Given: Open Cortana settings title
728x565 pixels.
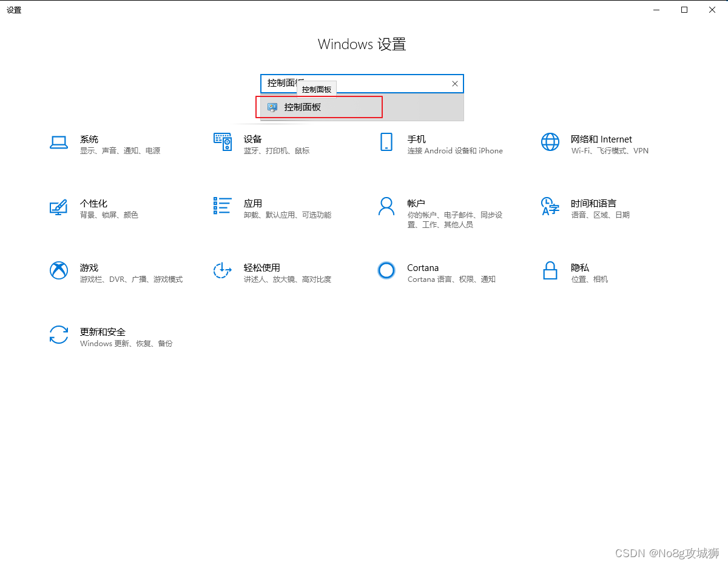Looking at the screenshot, I should [x=423, y=268].
